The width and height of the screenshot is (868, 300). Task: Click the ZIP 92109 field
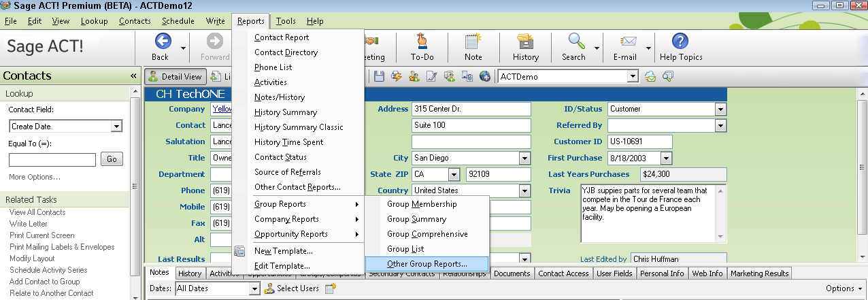click(x=498, y=174)
